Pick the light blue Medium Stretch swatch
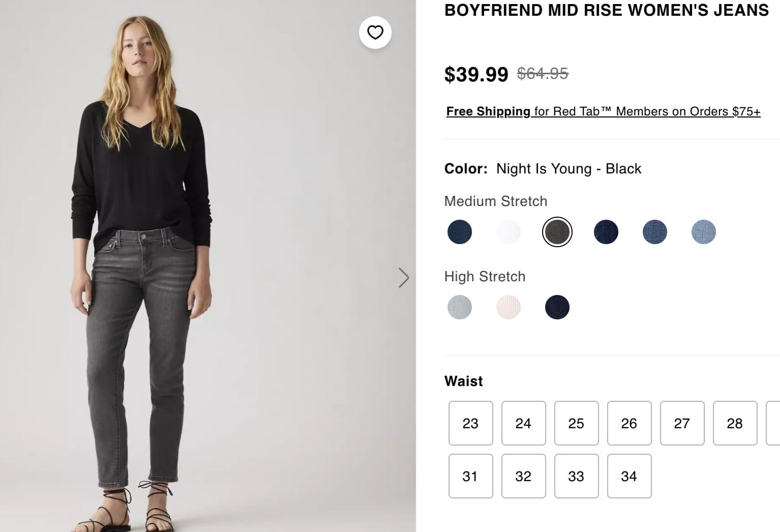 (704, 232)
